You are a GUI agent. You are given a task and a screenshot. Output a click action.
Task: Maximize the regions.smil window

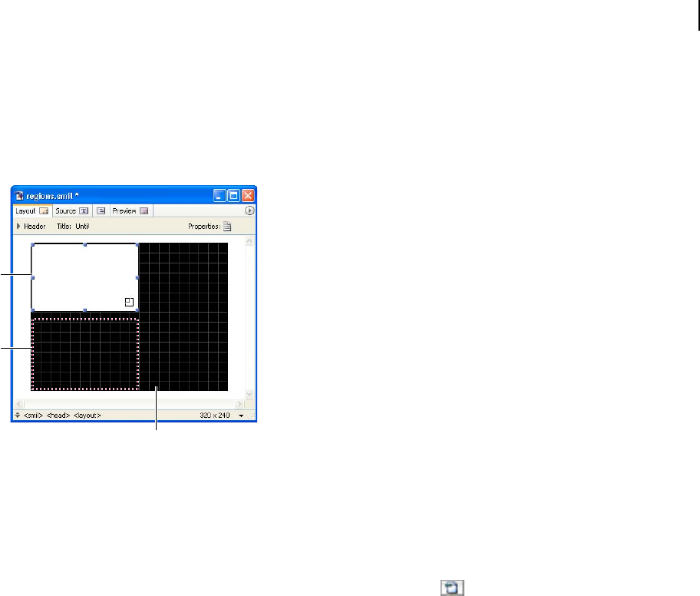pyautogui.click(x=233, y=196)
